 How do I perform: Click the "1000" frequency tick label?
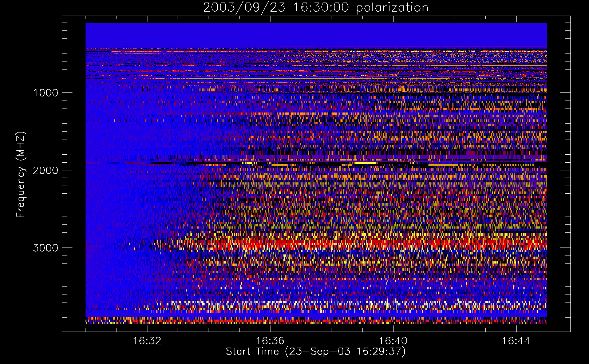(x=46, y=93)
